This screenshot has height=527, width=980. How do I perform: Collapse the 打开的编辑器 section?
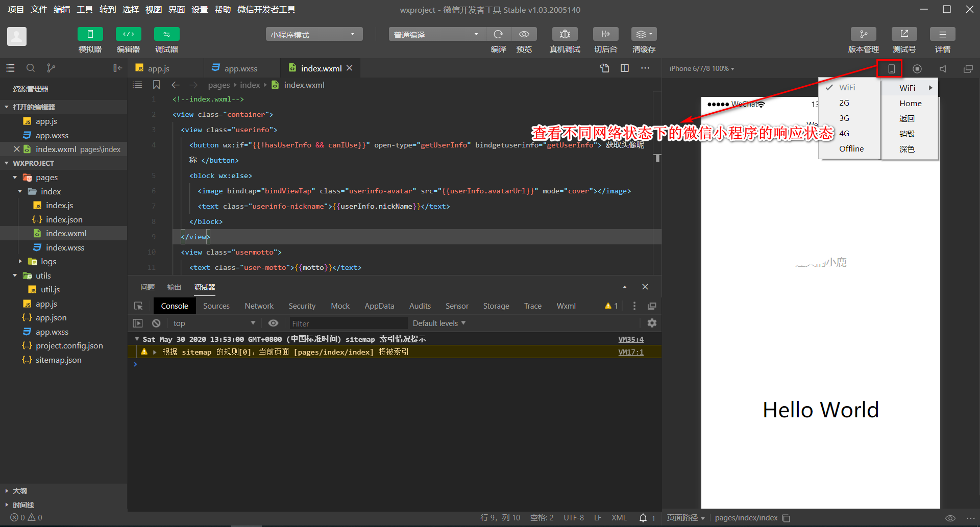[x=7, y=107]
